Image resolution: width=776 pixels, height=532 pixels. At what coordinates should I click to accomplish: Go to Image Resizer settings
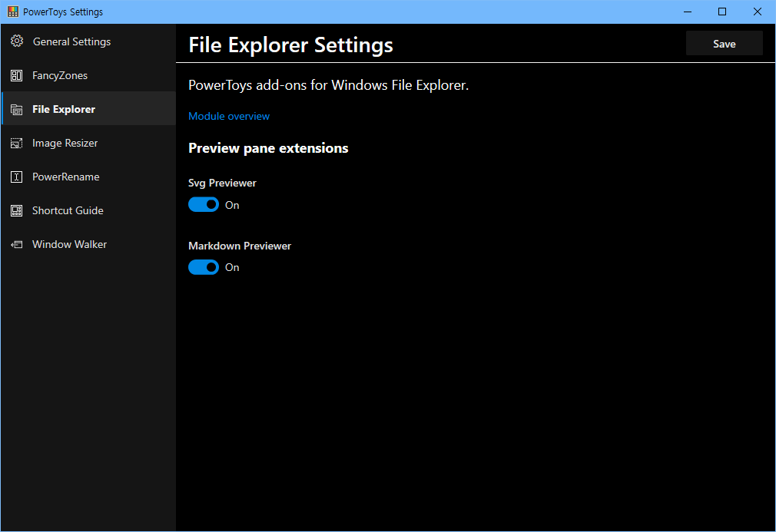(x=88, y=143)
